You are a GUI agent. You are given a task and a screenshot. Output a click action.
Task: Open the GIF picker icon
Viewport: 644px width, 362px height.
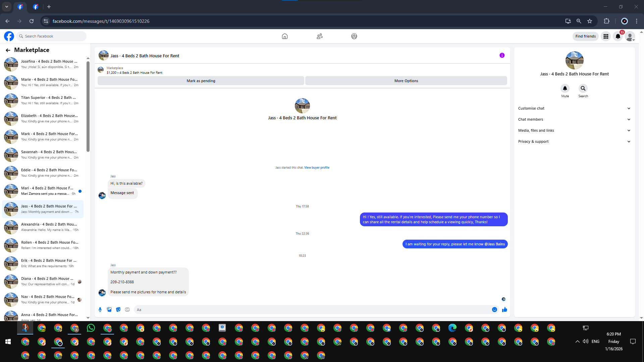[x=127, y=310]
